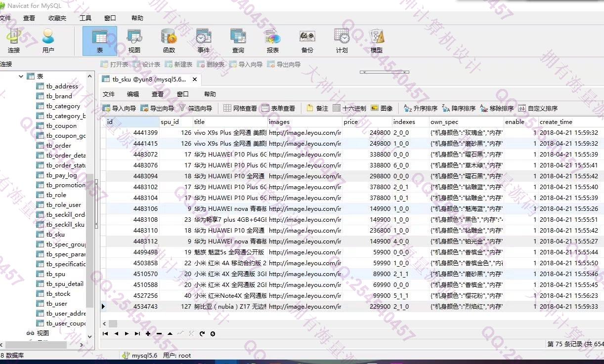The width and height of the screenshot is (604, 364).
Task: Open the 函数 functions icon
Action: point(169,40)
